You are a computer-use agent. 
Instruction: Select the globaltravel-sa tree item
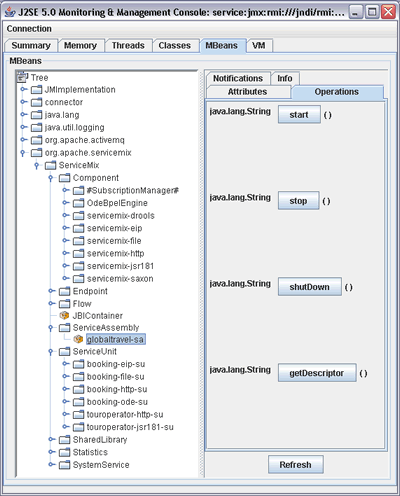115,339
